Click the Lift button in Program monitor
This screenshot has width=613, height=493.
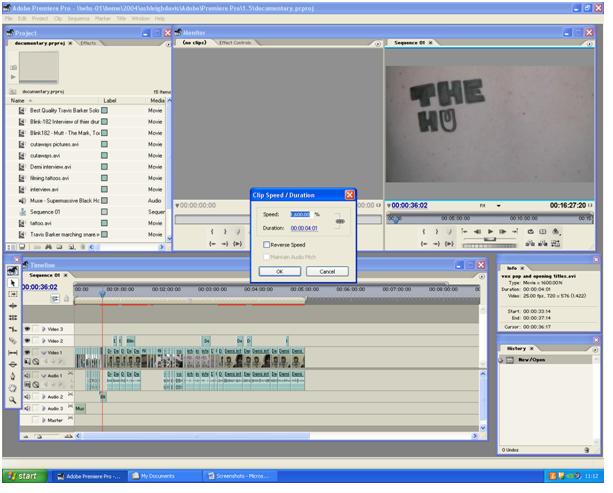pyautogui.click(x=530, y=244)
